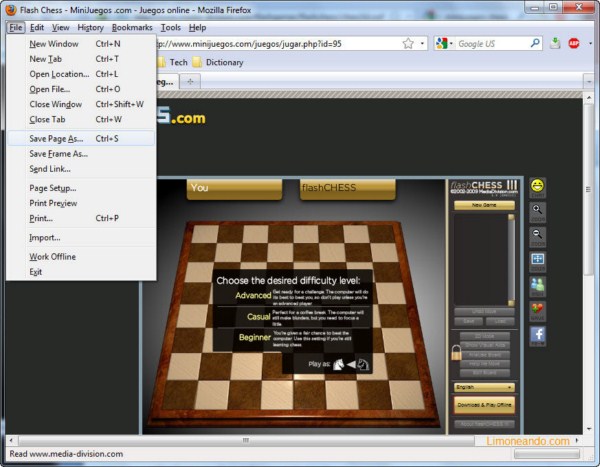Click the New Game button

pos(484,205)
